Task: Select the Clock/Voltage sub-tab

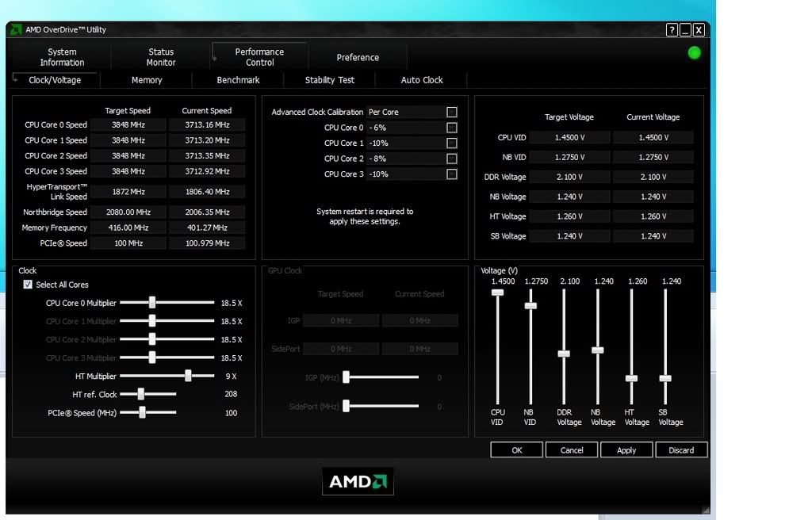Action: (55, 80)
